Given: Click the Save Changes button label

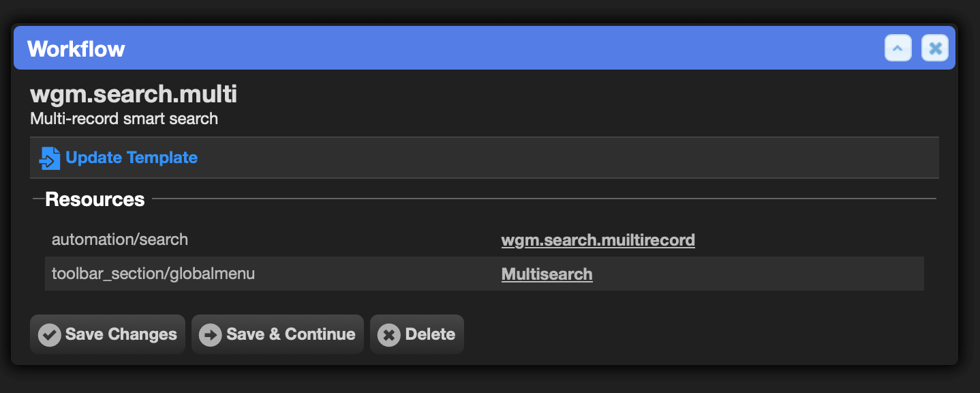Looking at the screenshot, I should tap(121, 334).
